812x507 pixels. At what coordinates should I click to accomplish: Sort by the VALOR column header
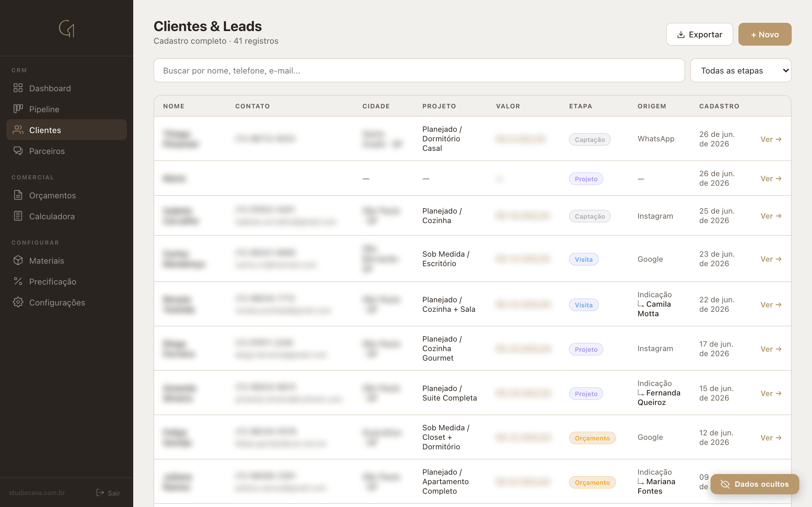tap(508, 106)
